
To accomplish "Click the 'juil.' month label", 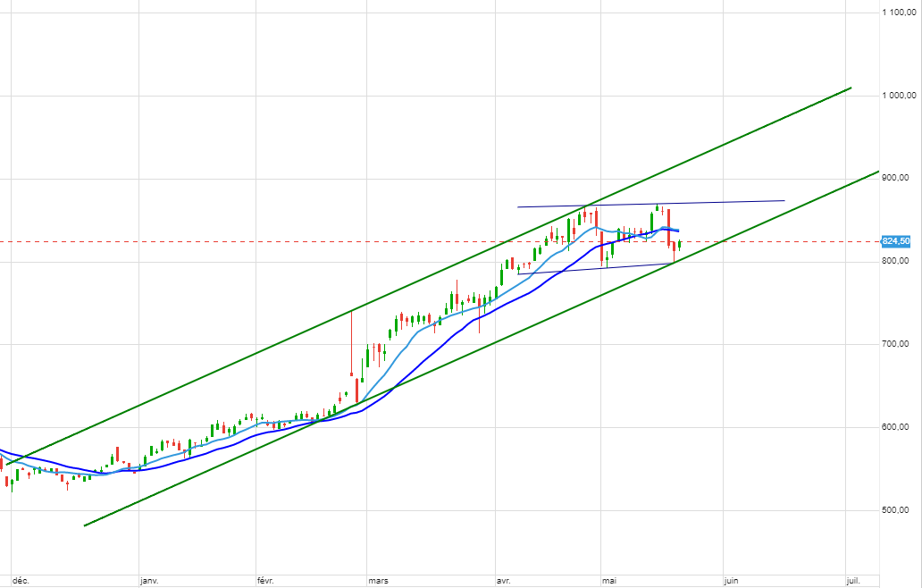I will [x=853, y=581].
